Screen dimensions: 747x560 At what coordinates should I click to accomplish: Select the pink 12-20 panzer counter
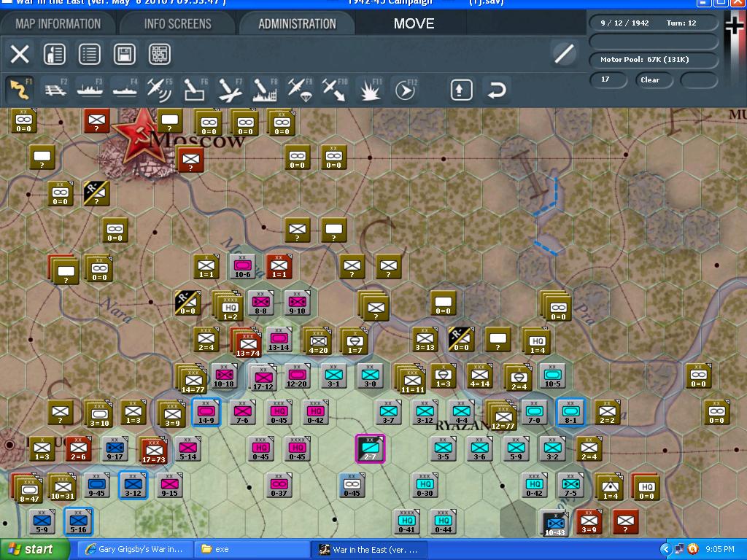(x=297, y=376)
